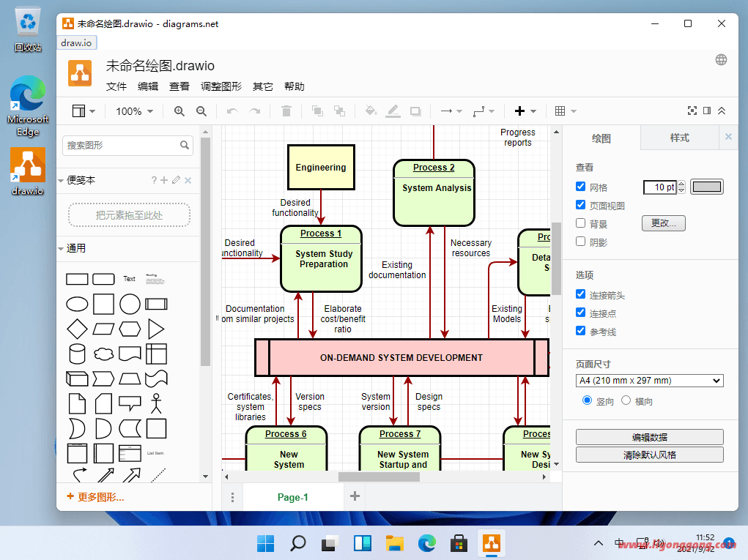Click the fullscreen icon in the toolbar

(692, 111)
